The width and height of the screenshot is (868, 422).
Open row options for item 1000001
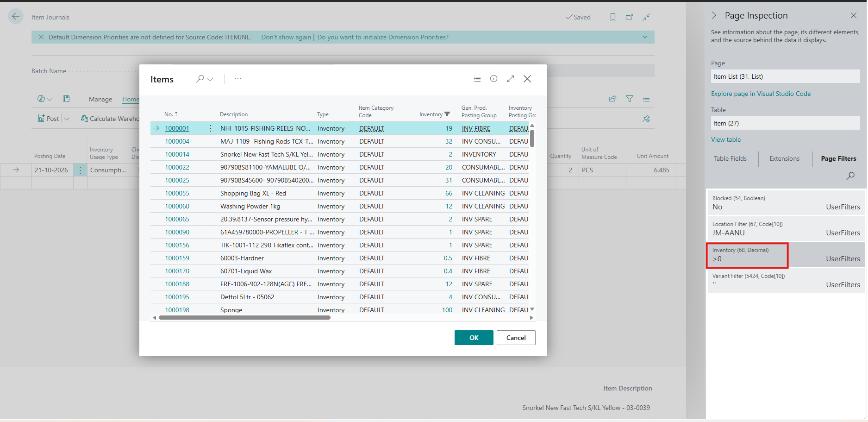click(x=211, y=128)
